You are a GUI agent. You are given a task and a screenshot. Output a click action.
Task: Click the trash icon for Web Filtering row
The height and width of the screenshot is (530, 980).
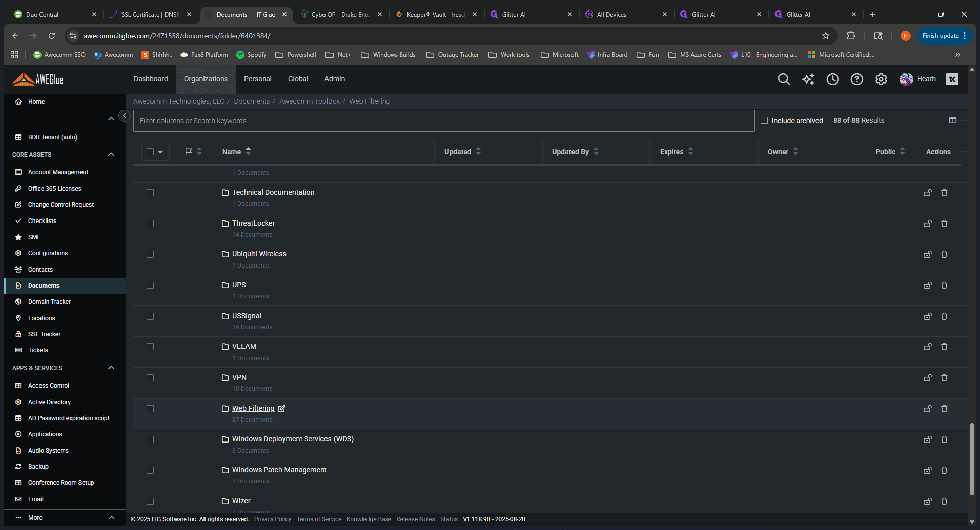[x=944, y=409]
